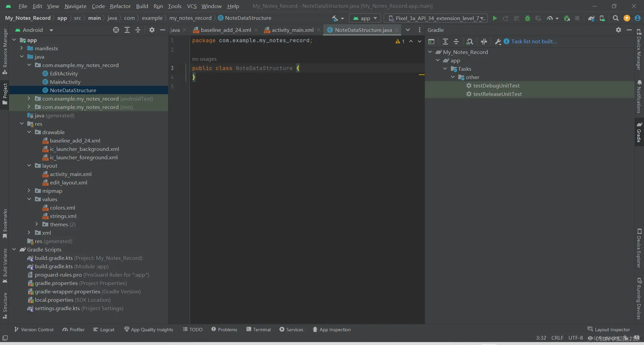
Task: Open the Pixel_3a device selector dropdown
Action: pos(436,18)
